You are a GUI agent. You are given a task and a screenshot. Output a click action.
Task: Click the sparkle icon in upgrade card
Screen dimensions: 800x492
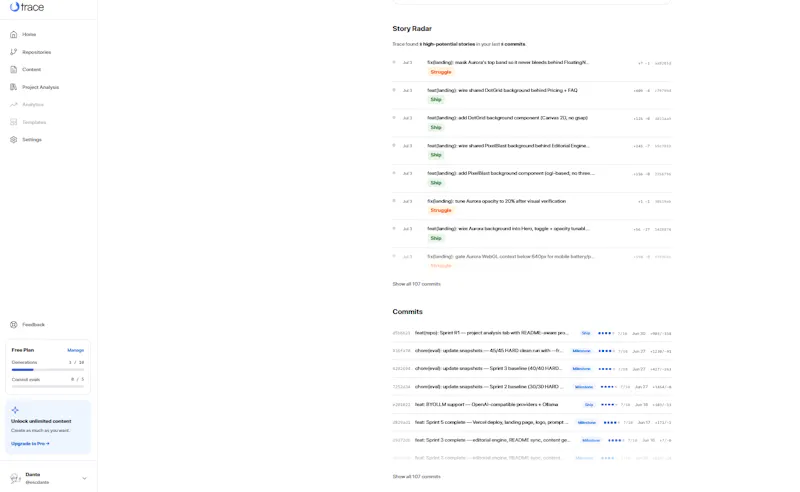click(15, 410)
